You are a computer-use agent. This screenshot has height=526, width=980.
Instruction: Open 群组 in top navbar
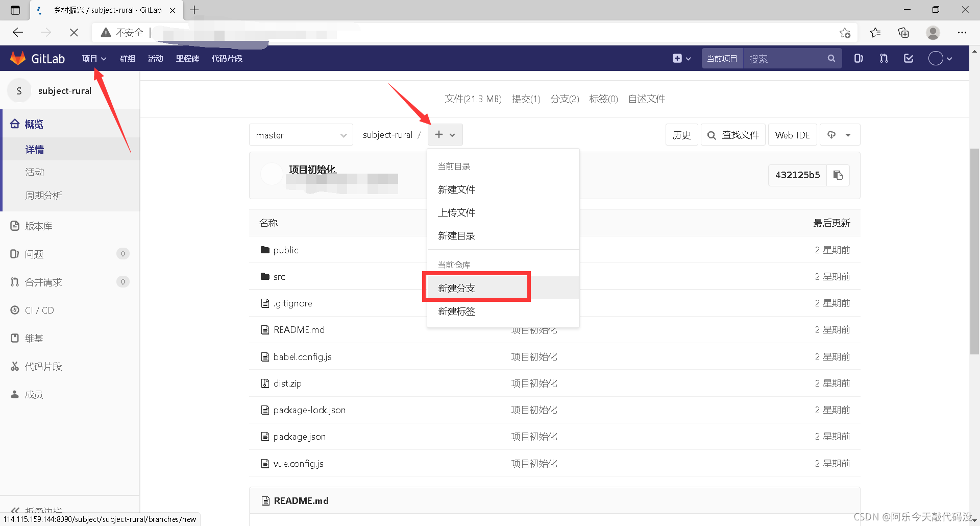128,58
